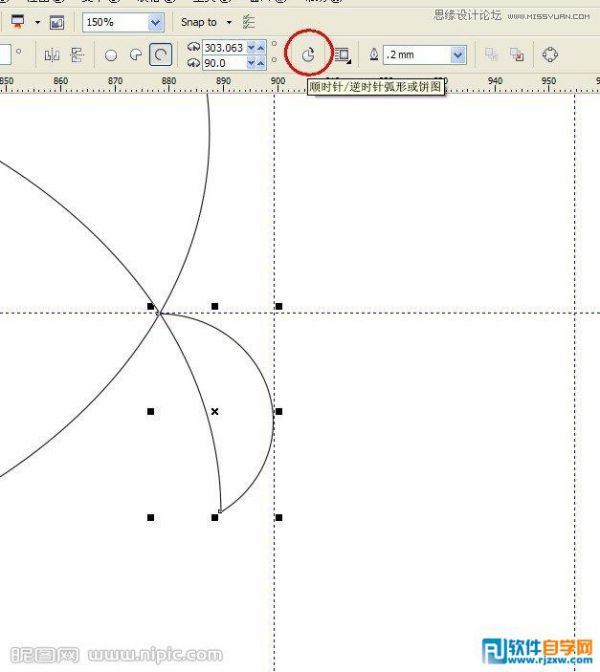Expand the Snap to dropdown
The width and height of the screenshot is (600, 672).
[229, 22]
